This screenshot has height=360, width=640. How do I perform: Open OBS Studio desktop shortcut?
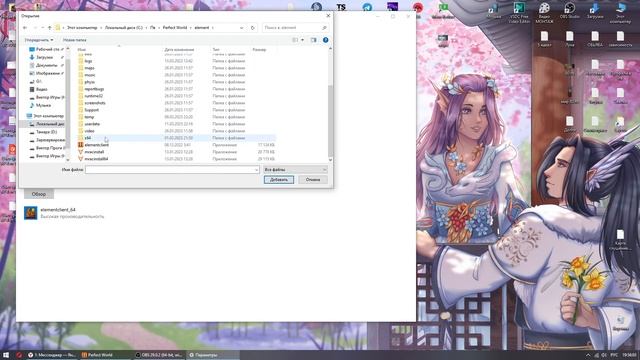tap(569, 11)
